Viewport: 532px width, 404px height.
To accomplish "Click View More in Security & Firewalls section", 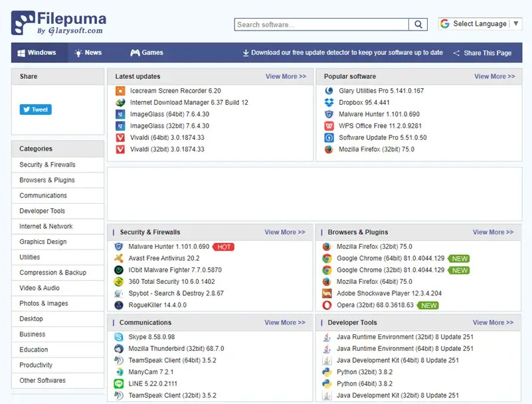I will point(285,232).
